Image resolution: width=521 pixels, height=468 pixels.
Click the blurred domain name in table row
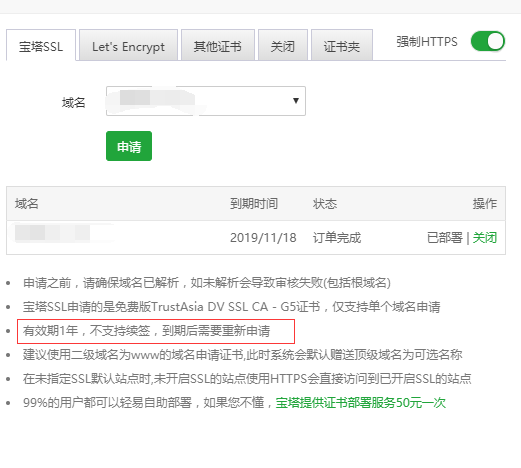52,233
